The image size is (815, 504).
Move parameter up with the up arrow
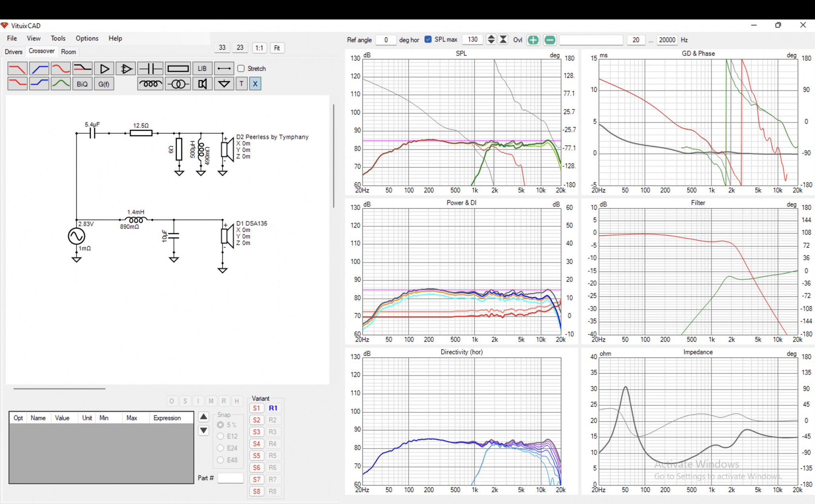click(203, 417)
